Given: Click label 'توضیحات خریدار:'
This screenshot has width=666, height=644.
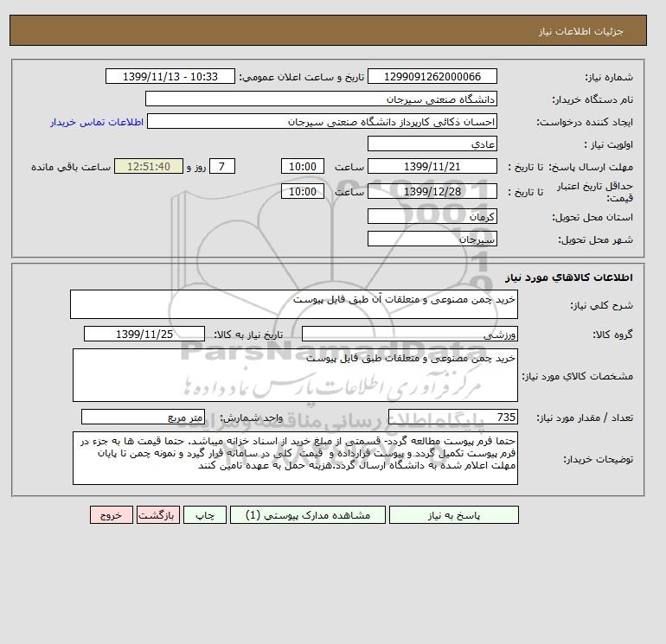Looking at the screenshot, I should [598, 459].
